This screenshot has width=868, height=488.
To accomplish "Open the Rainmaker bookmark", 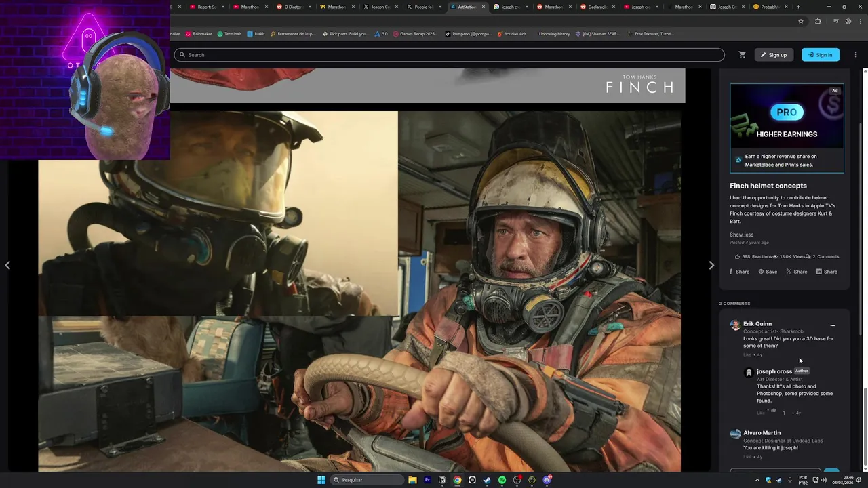I will pos(198,34).
